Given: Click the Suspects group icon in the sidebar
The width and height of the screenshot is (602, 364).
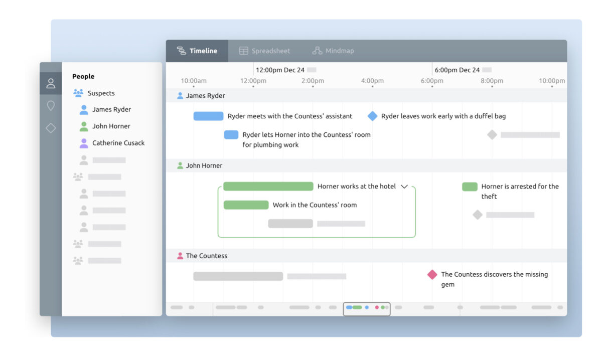Looking at the screenshot, I should [78, 93].
